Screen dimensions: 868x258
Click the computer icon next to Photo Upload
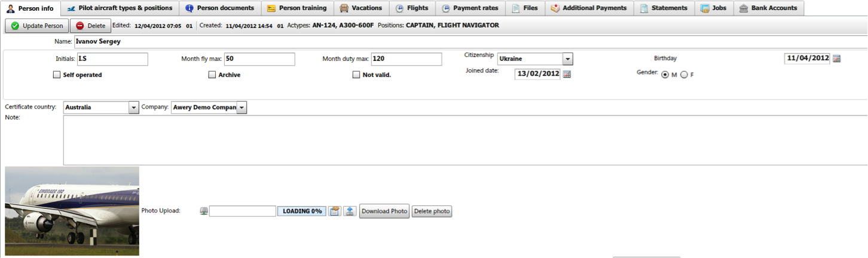(x=204, y=211)
